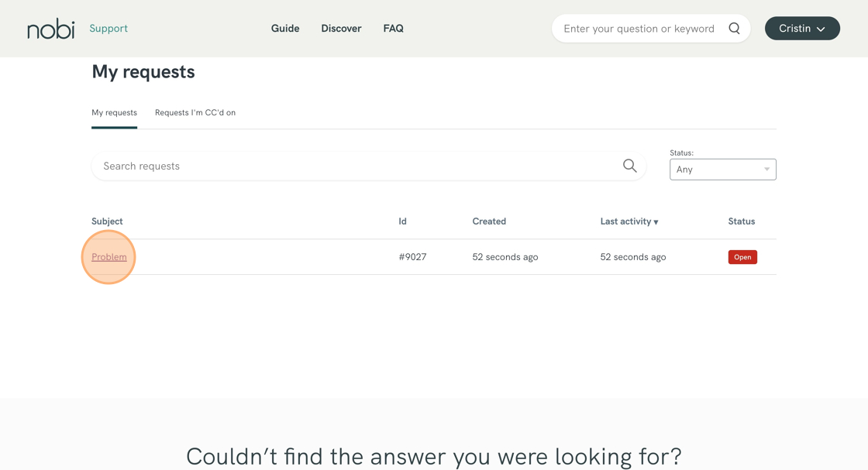
Task: Switch to Requests I'm CC'd on tab
Action: 195,113
